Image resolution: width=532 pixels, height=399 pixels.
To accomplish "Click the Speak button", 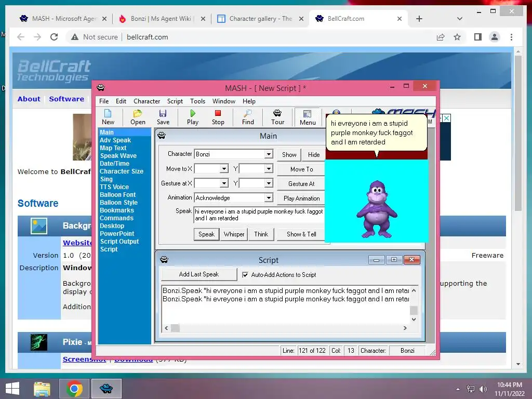I will [206, 234].
